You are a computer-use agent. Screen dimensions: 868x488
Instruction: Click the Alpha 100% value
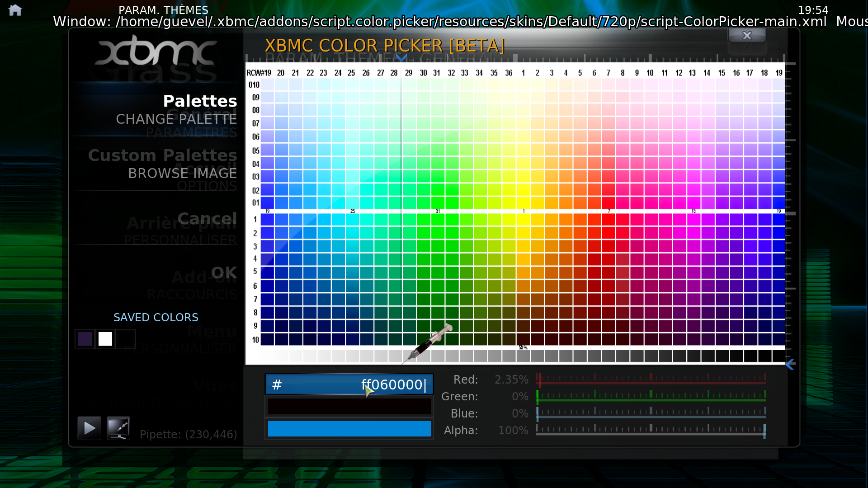[x=513, y=431]
